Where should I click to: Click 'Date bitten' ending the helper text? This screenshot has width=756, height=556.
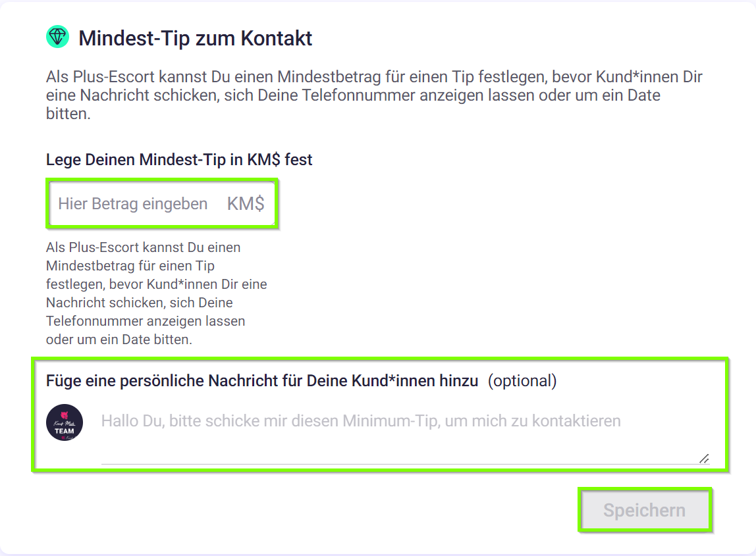click(157, 340)
